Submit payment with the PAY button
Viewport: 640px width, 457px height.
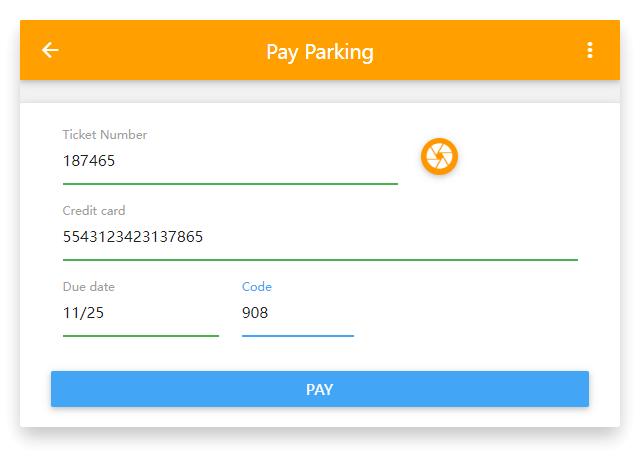320,389
